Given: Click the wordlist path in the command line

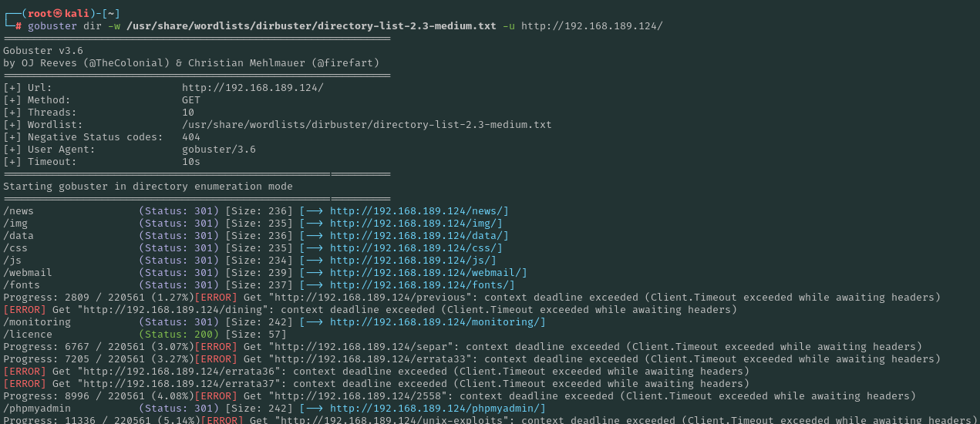Looking at the screenshot, I should click(311, 26).
